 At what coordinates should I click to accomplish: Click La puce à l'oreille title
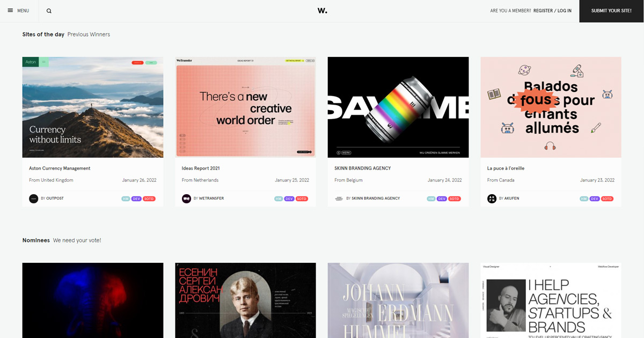pos(506,168)
